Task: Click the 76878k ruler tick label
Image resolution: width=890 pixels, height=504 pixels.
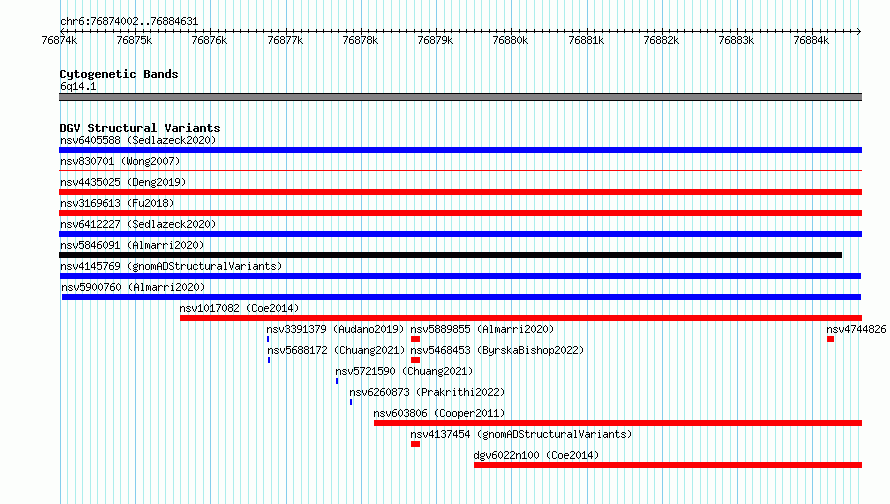Action: pyautogui.click(x=360, y=40)
